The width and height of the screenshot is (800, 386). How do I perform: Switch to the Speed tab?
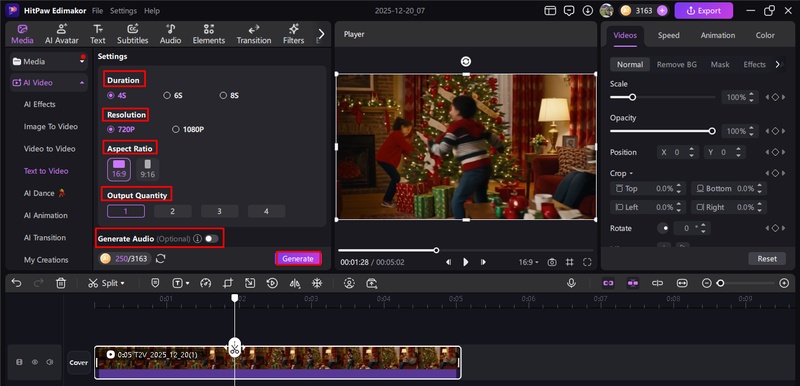(668, 35)
